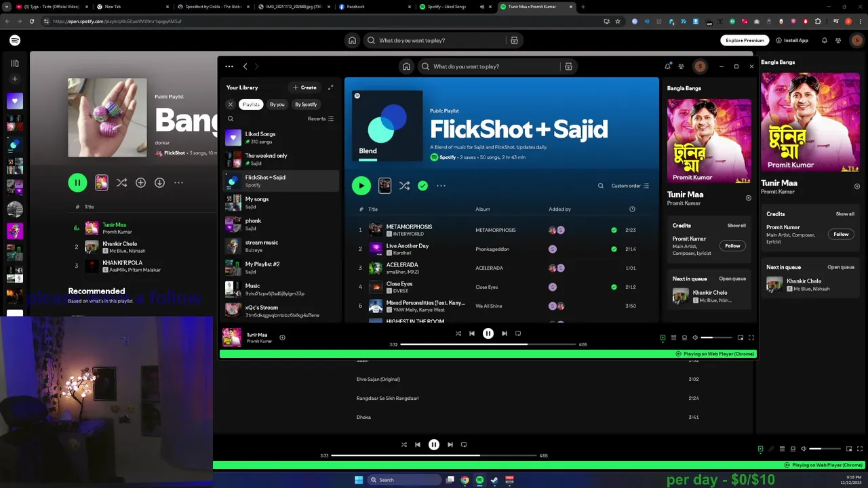The image size is (868, 488).
Task: Toggle saved checkmark for FlickShot + Sajid playlist
Action: 423,186
